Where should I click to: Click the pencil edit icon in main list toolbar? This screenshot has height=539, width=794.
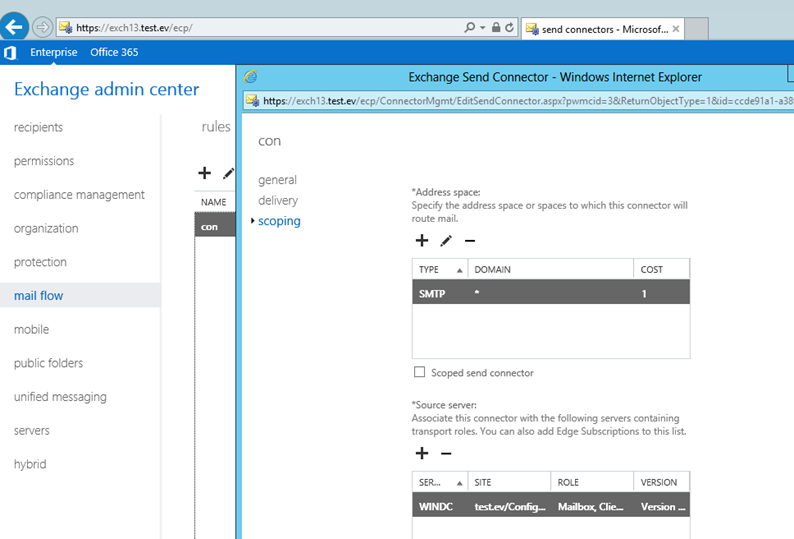point(228,173)
